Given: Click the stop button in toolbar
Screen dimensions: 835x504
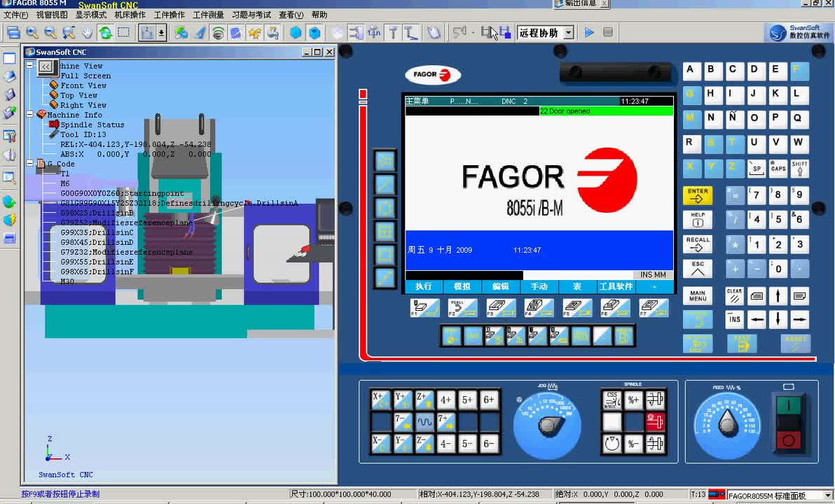Looking at the screenshot, I should 607,32.
